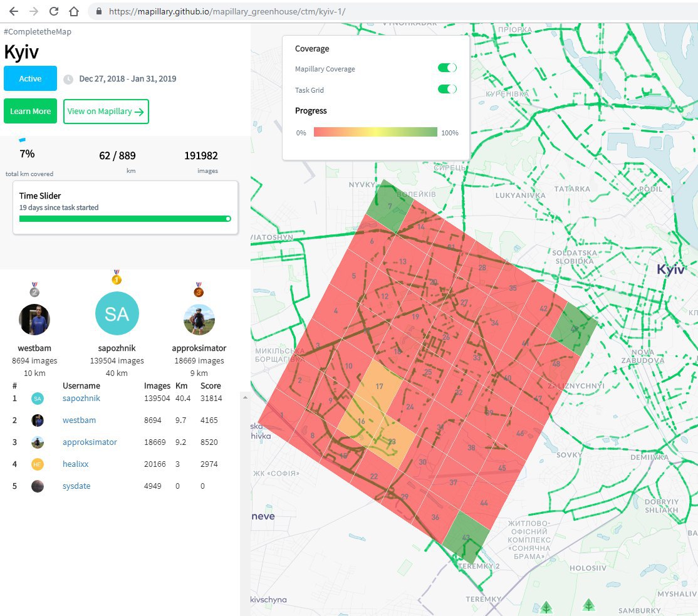
Task: Click approksimator's small avatar in row 3
Action: coord(38,442)
